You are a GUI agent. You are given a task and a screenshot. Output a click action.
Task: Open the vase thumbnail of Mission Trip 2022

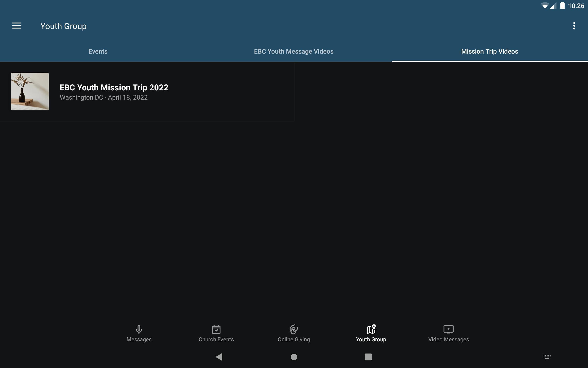(x=30, y=92)
